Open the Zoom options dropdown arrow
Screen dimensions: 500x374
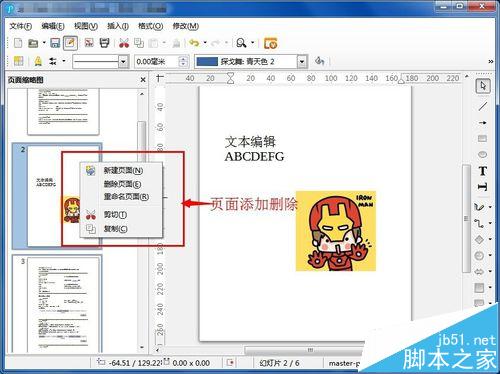point(252,43)
